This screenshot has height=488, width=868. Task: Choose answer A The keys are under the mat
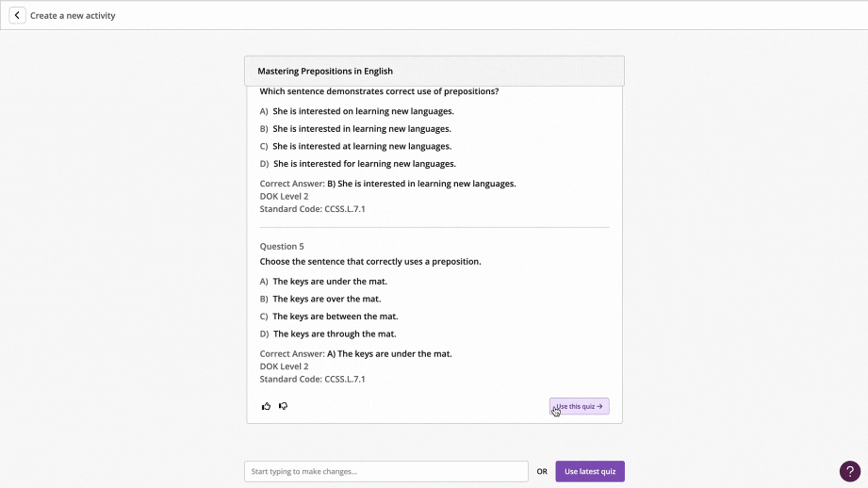point(323,282)
